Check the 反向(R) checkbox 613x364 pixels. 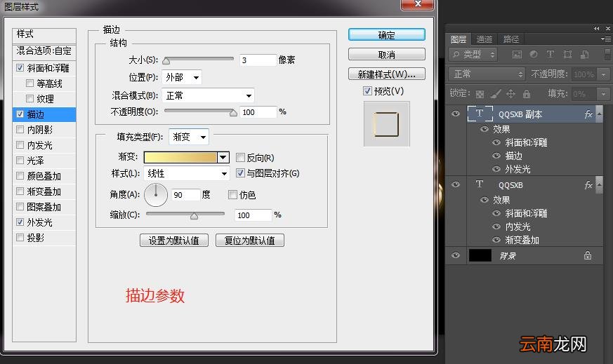coord(240,157)
